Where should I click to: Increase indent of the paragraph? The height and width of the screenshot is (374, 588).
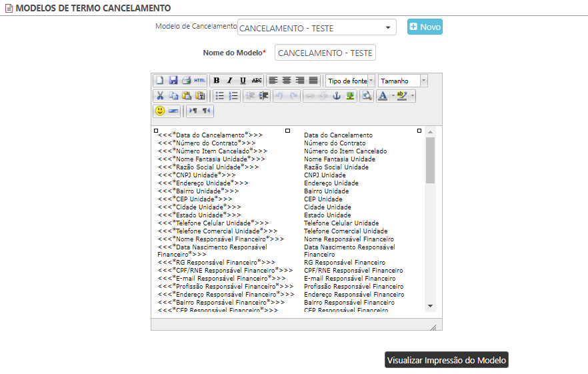263,95
